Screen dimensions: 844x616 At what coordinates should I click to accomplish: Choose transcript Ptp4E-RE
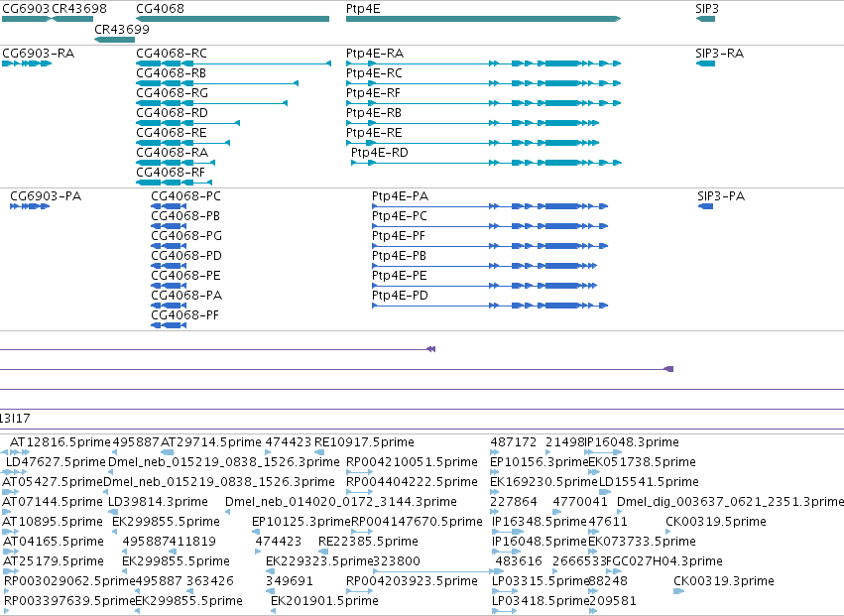374,133
